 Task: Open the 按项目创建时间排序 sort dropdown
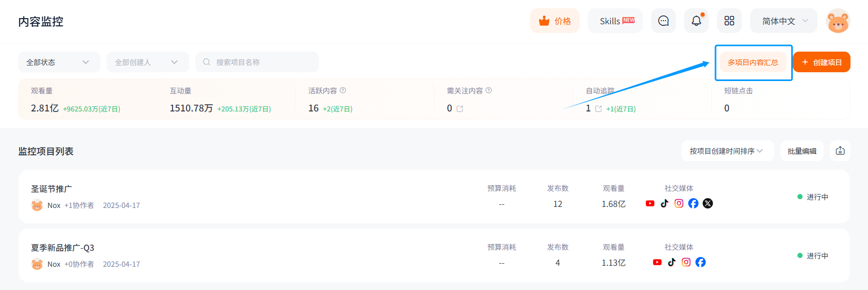pyautogui.click(x=727, y=151)
